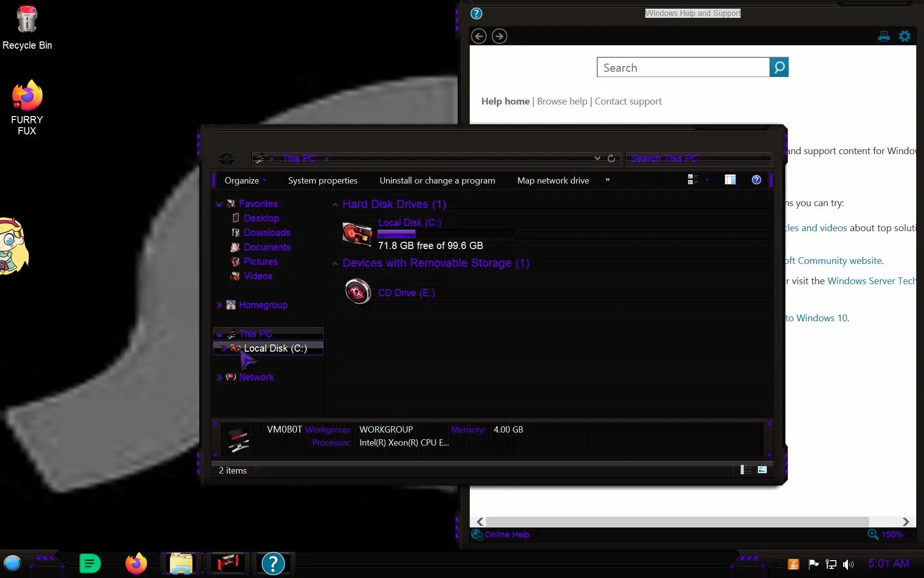Click System properties in the toolbar
Viewport: 924px width, 578px height.
[x=322, y=181]
